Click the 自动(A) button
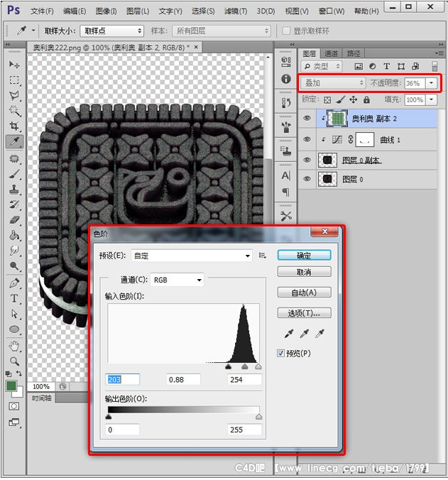 coord(304,293)
